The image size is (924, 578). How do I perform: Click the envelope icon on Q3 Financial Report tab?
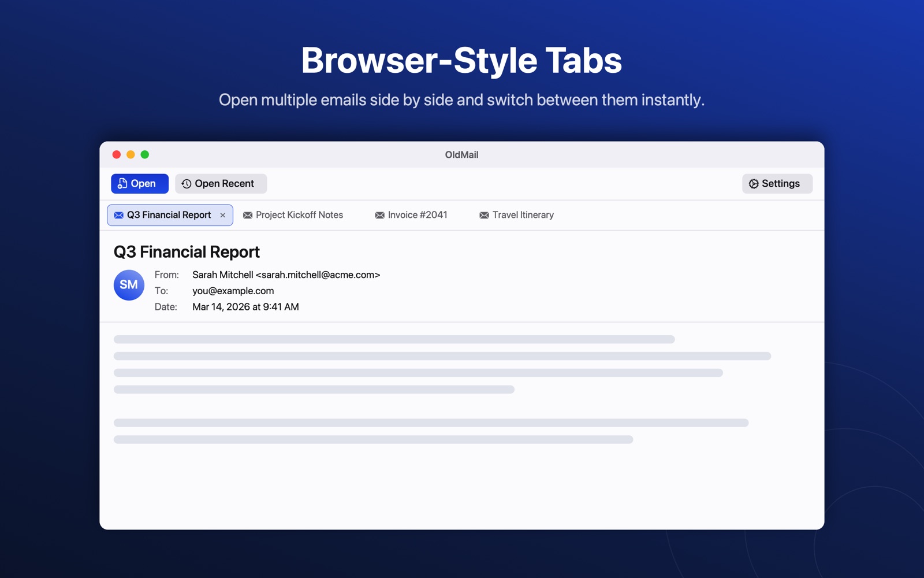point(118,215)
